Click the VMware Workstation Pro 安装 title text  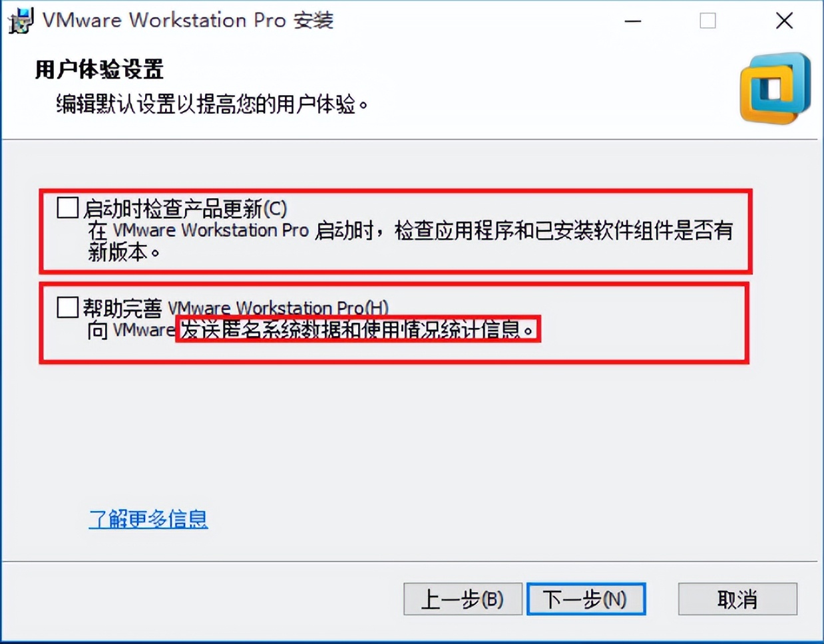point(188,20)
